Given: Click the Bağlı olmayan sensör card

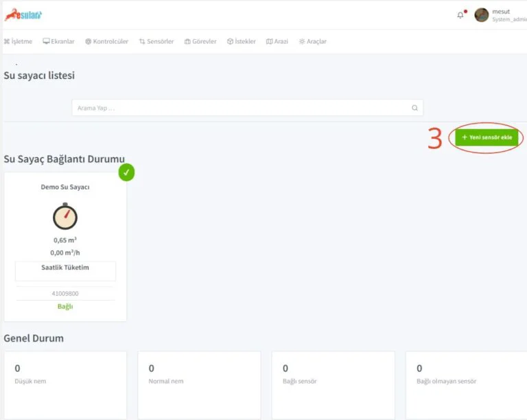Looking at the screenshot, I should tap(467, 384).
